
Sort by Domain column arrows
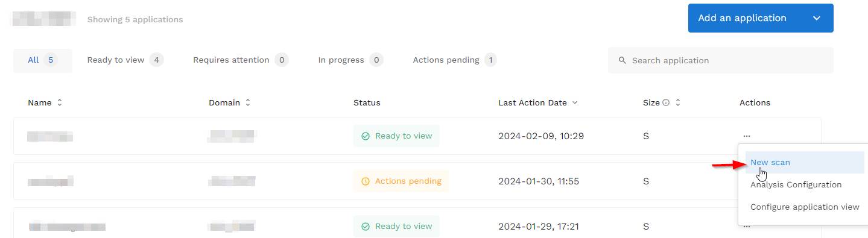(x=247, y=103)
